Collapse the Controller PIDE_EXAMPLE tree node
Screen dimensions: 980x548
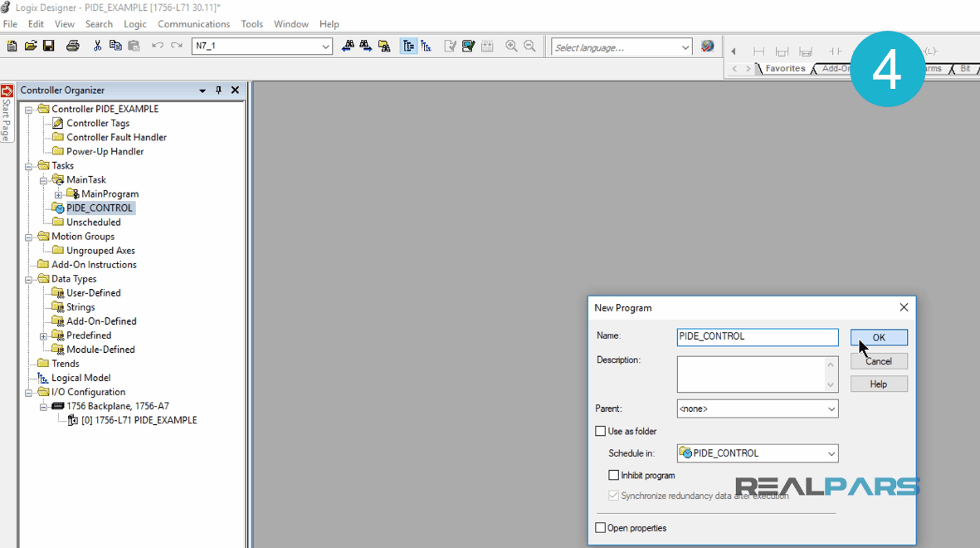[28, 110]
